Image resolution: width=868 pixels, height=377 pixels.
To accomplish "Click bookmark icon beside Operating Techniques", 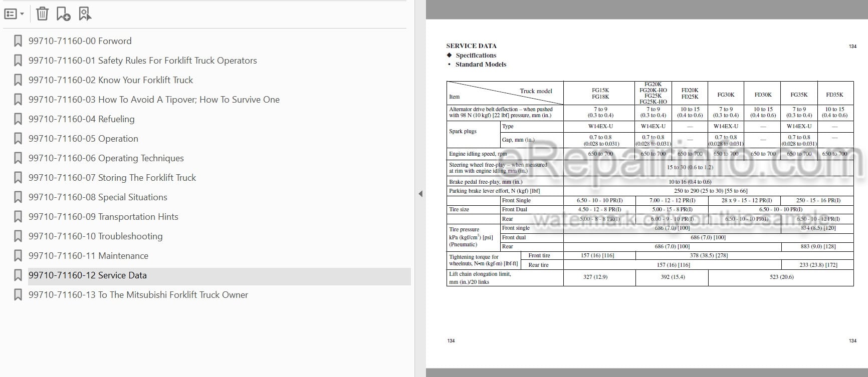I will 18,158.
